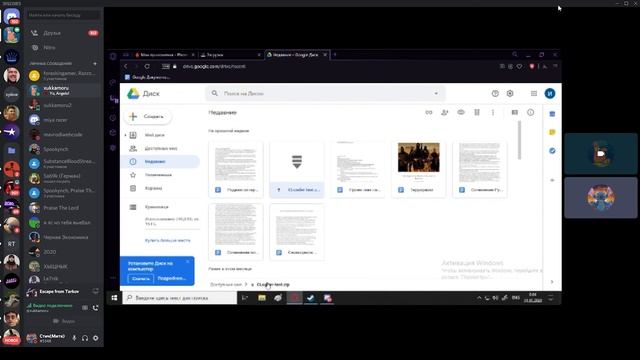Screen dimensions: 640x360
Task: Click the Google Диск logo
Action: tap(143, 93)
